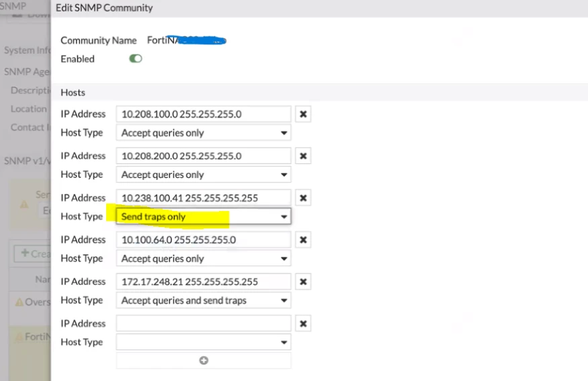This screenshot has height=381, width=588.
Task: Open Host Type dropdown for 10.208.200.0
Action: (204, 175)
